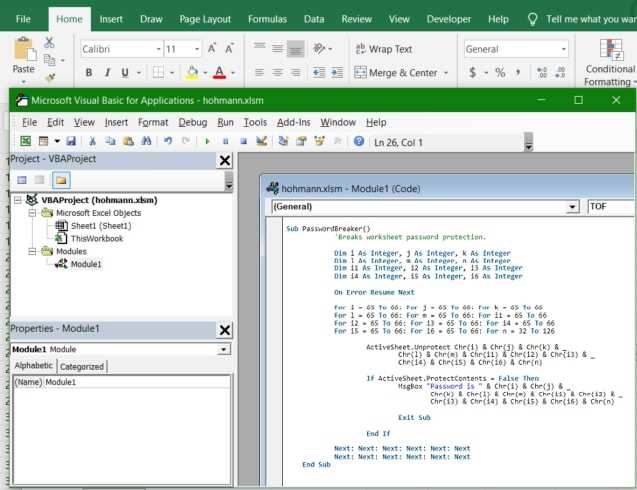Click the Borders icon in Excel ribbon
Viewport: 637px width, 490px height.
pyautogui.click(x=158, y=73)
